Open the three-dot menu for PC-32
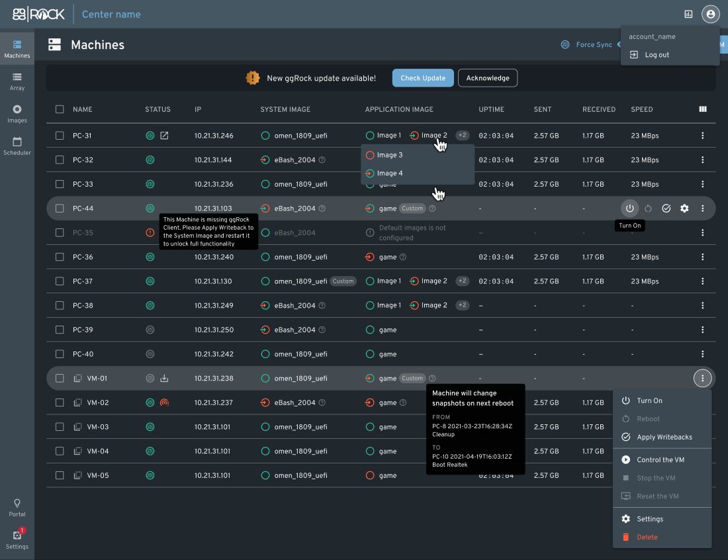The height and width of the screenshot is (560, 728). [x=702, y=160]
